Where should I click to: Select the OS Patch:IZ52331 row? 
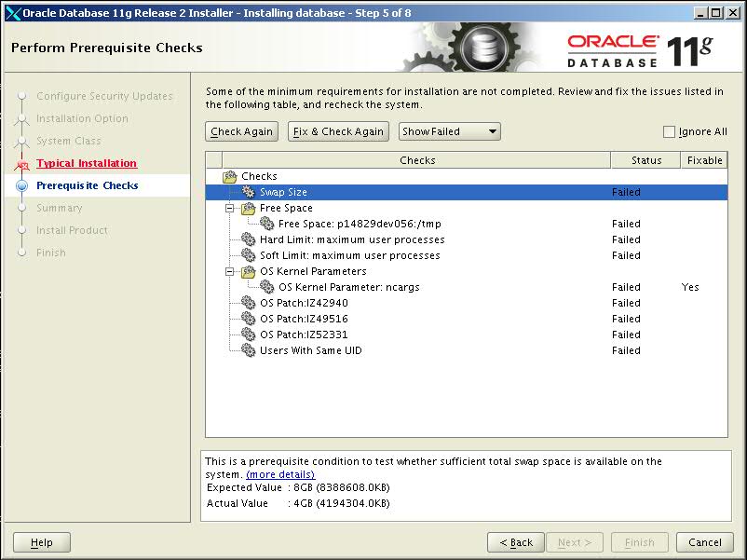coord(467,335)
